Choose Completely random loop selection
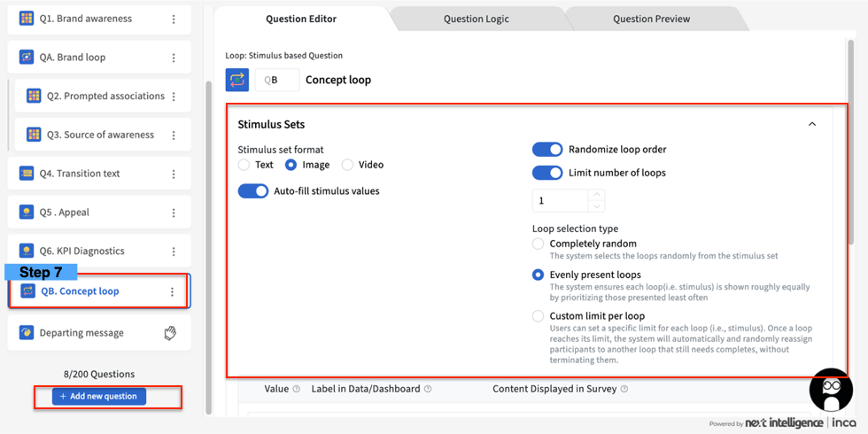The width and height of the screenshot is (868, 434). pos(538,244)
